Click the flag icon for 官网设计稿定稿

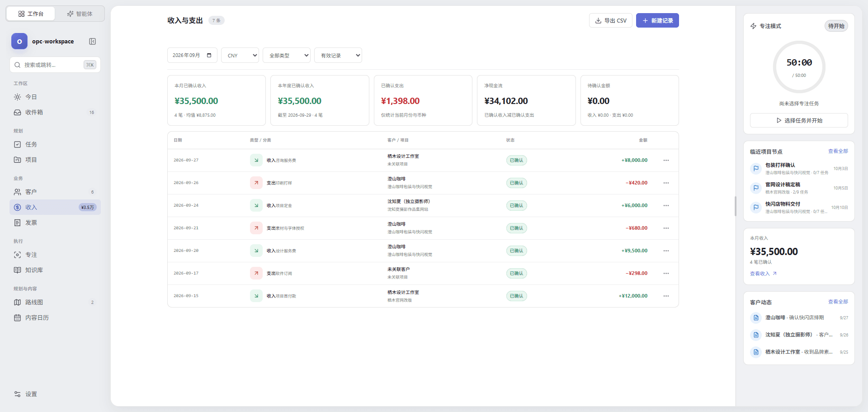pos(756,188)
